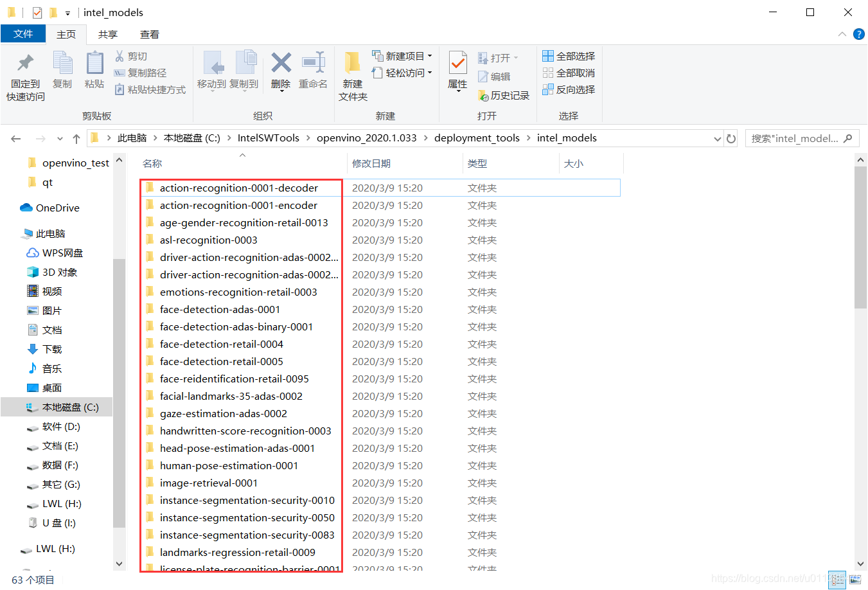Image resolution: width=868 pixels, height=590 pixels.
Task: Expand breadcrumb chevron after IntelSWTools
Action: tap(308, 138)
